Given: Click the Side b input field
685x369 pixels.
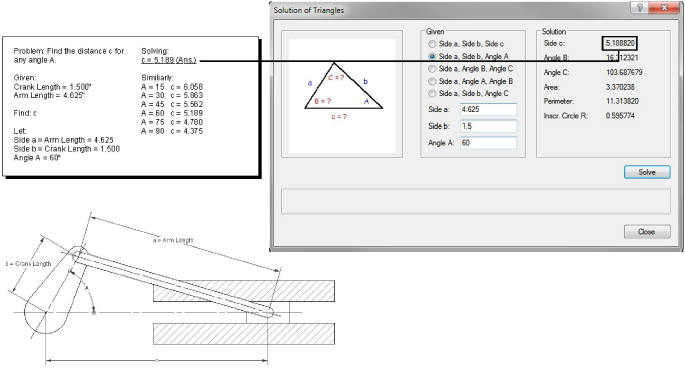Looking at the screenshot, I should point(488,126).
